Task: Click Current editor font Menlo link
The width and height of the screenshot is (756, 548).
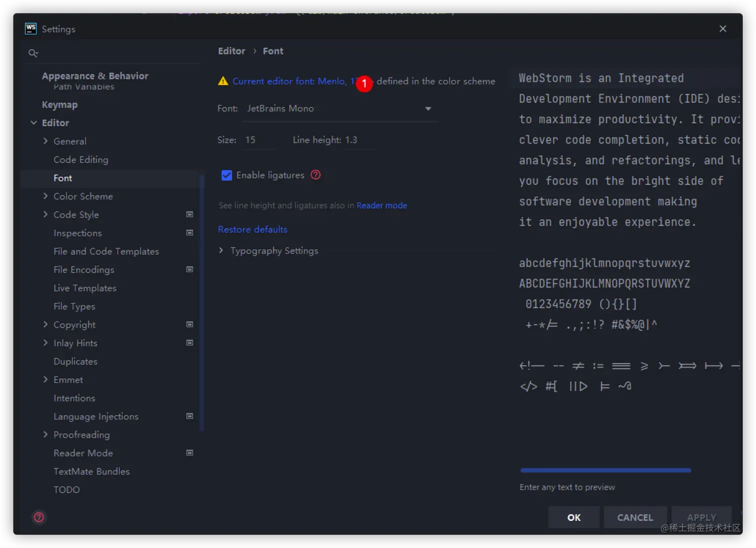Action: [x=294, y=81]
